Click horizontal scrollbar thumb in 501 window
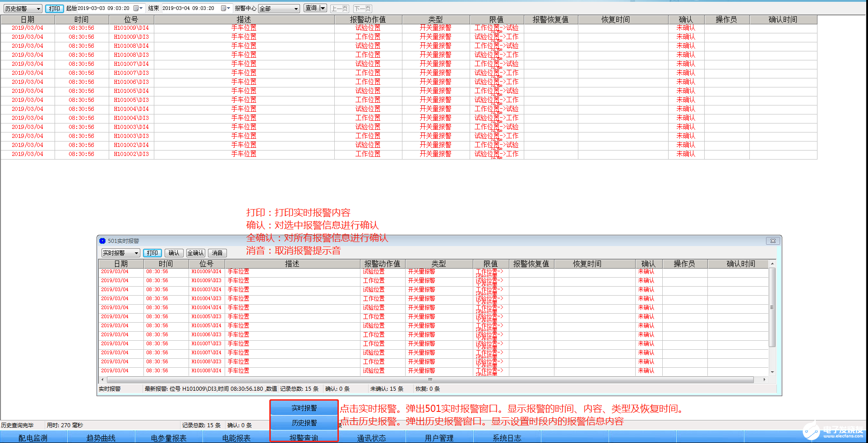Viewport: 868px width, 443px height. pyautogui.click(x=430, y=379)
